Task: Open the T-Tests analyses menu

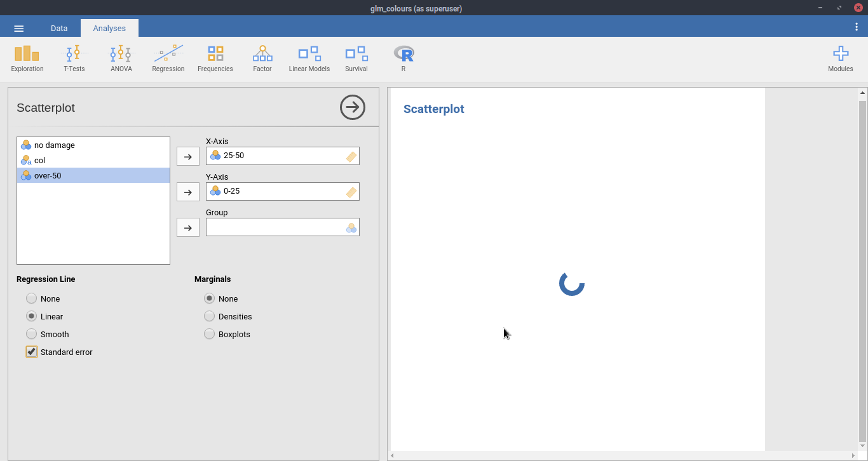Action: [x=74, y=58]
